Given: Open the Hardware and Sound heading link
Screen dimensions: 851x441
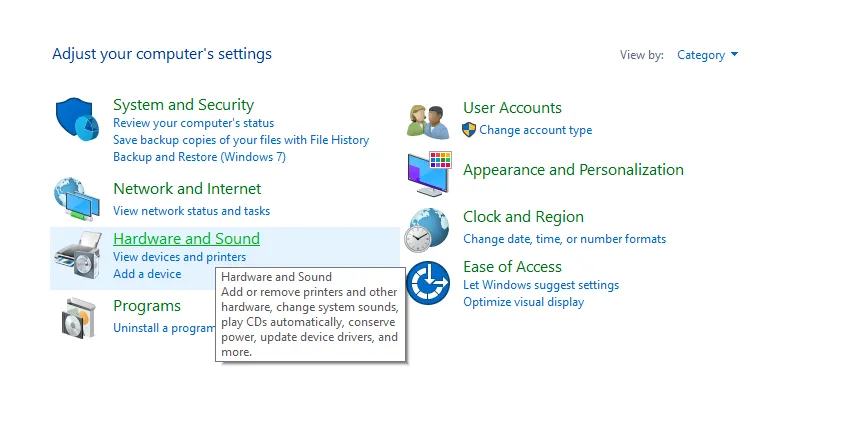Looking at the screenshot, I should click(186, 238).
